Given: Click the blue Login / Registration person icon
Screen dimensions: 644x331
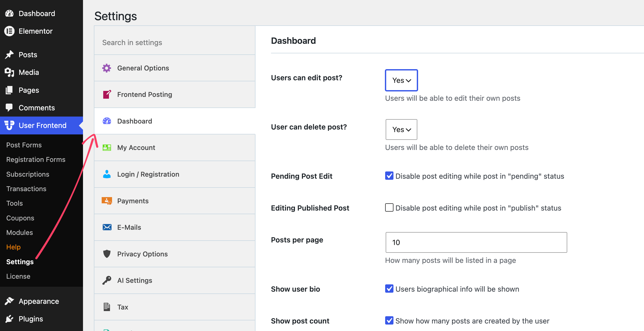Looking at the screenshot, I should click(107, 174).
